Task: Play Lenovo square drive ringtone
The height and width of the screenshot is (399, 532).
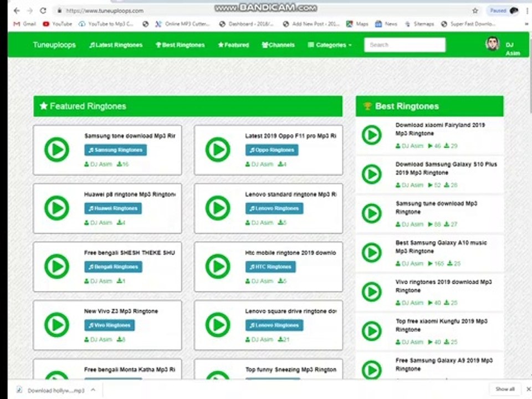Action: [x=218, y=325]
